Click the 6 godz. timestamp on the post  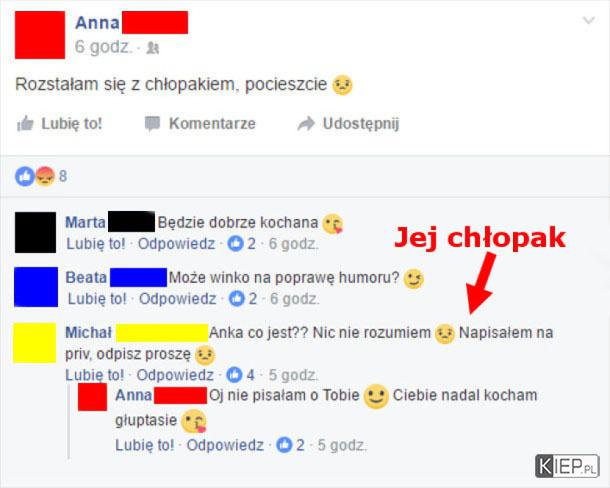coord(103,47)
